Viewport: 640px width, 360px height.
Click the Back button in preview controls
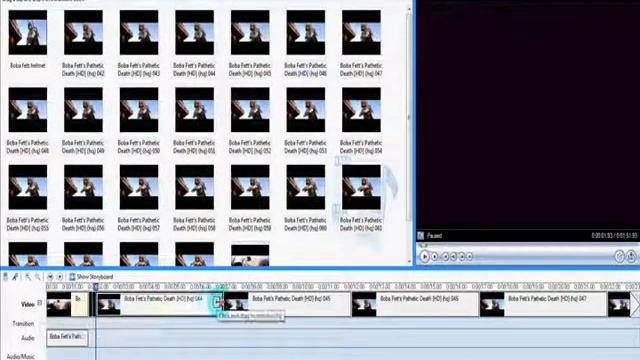(x=446, y=256)
